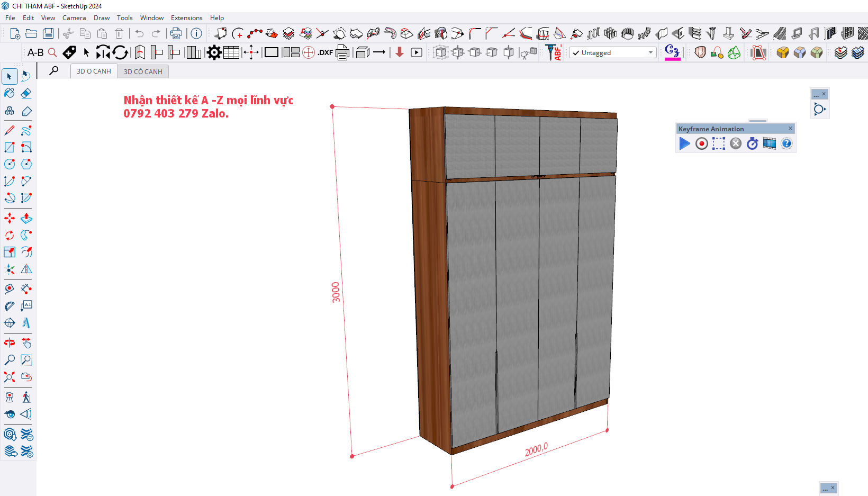
Task: Open Keyframe Animation help button
Action: coord(786,143)
